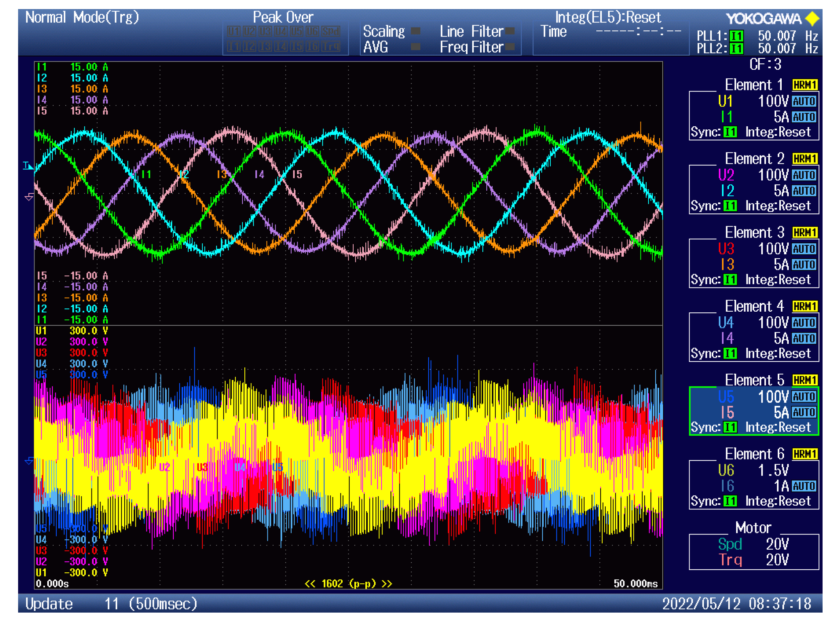This screenshot has width=840, height=627.
Task: Click the 1602 (p-p) display indicator
Action: tap(348, 583)
